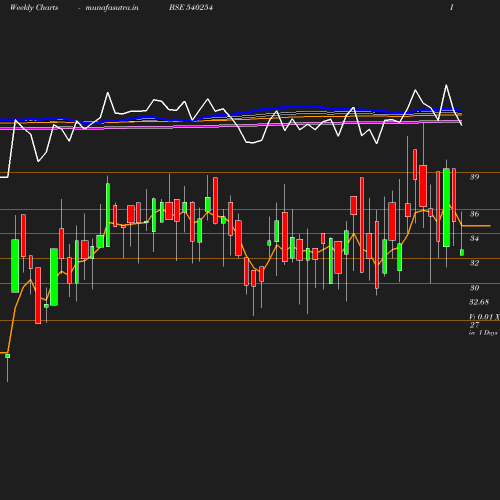Click the price axis label '27'
Image resolution: width=500 pixels, height=500 pixels.
click(x=474, y=325)
